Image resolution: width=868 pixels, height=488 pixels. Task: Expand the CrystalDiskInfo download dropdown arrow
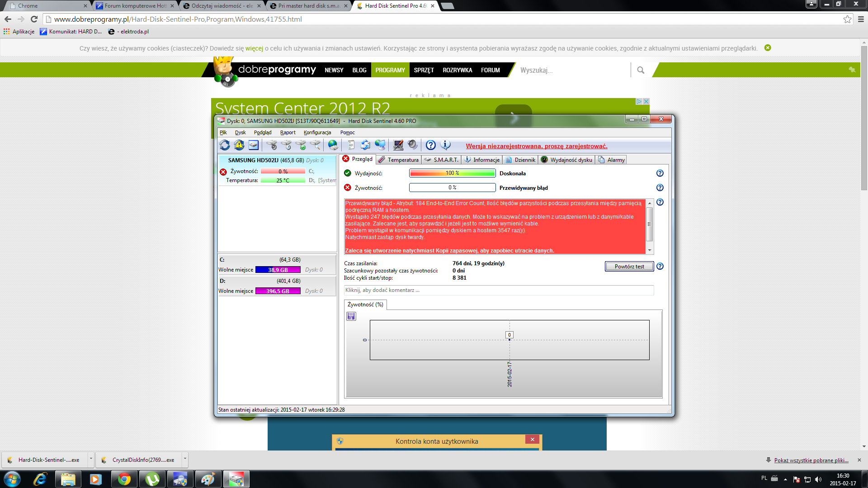(185, 460)
